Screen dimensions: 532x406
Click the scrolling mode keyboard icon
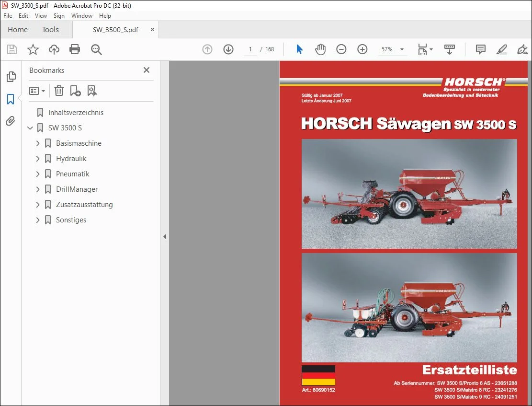(x=450, y=49)
